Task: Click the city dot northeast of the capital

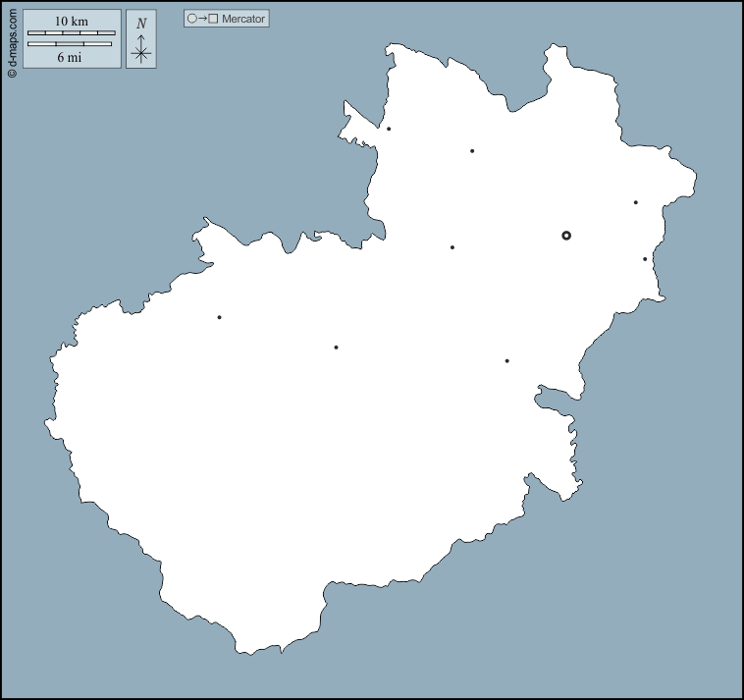Action: click(636, 202)
